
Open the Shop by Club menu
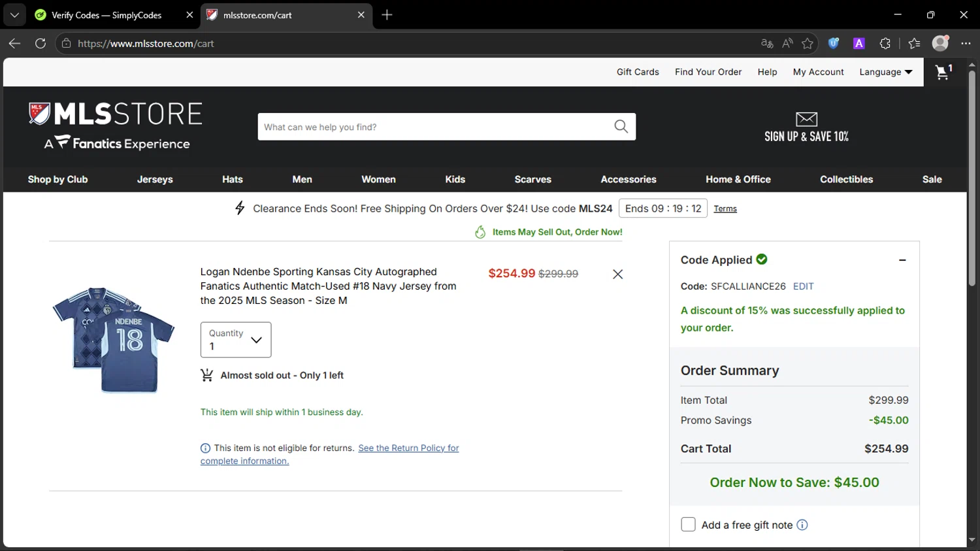[57, 179]
